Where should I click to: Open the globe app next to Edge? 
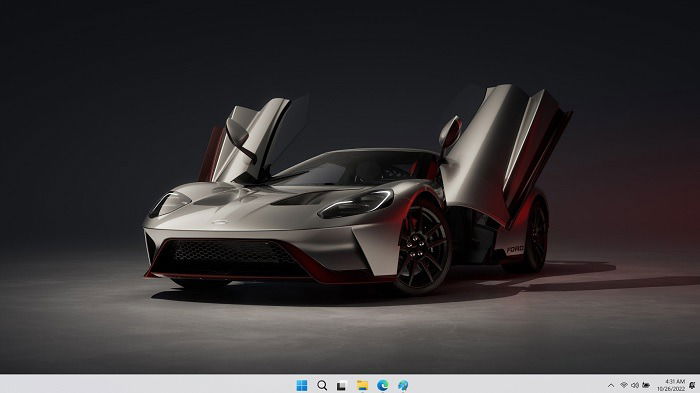pos(403,385)
